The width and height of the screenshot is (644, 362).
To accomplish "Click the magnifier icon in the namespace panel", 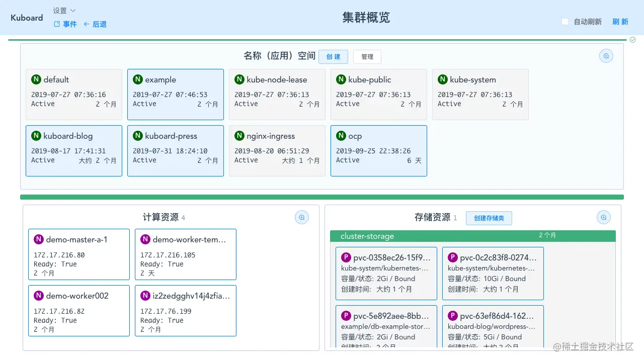I will coord(606,56).
